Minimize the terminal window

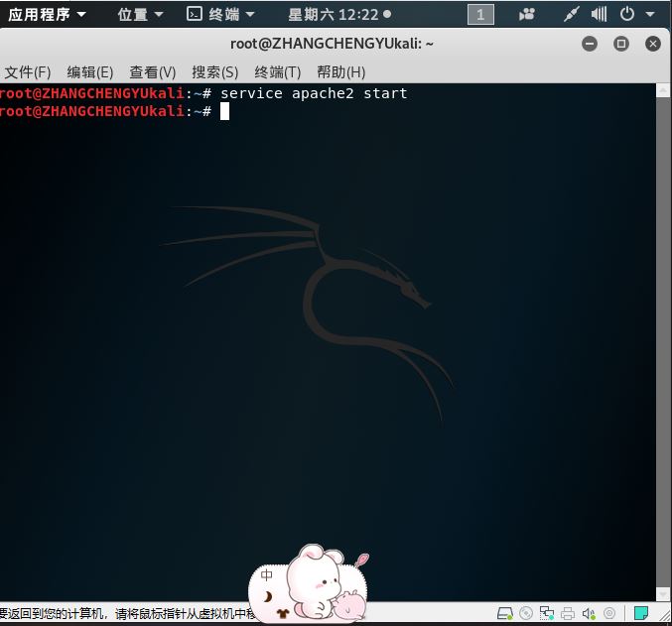(590, 44)
